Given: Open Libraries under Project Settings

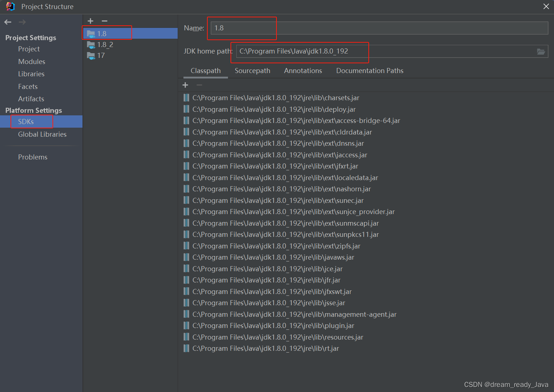Looking at the screenshot, I should click(x=31, y=74).
